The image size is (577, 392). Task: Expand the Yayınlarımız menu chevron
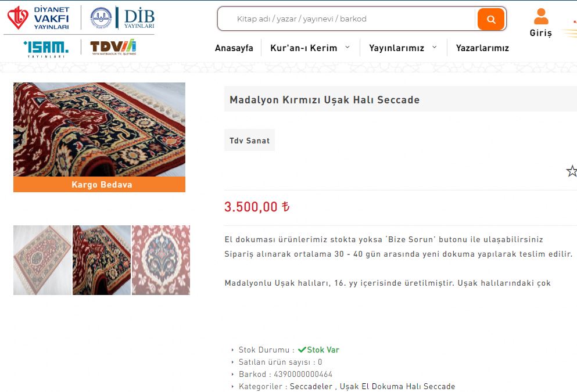pos(434,47)
